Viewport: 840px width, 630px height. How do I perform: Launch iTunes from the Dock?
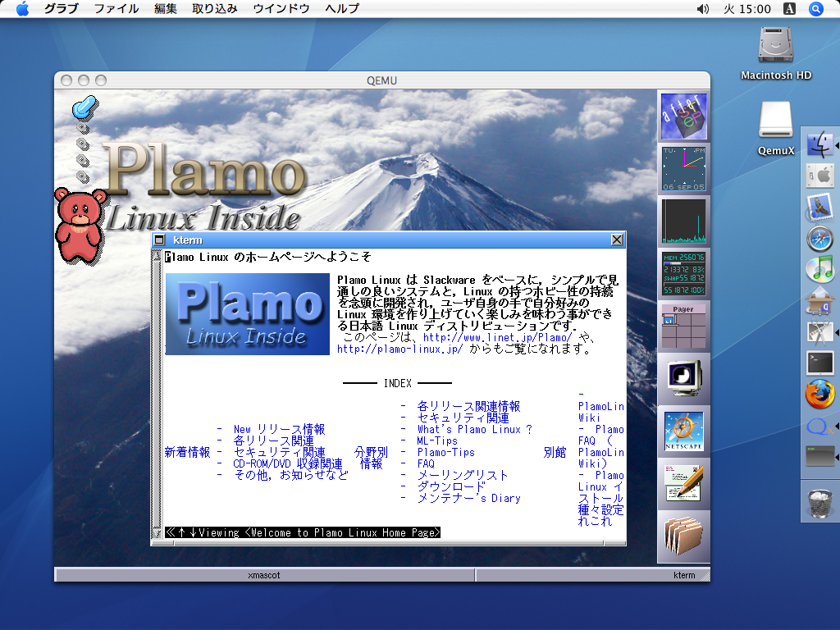819,269
